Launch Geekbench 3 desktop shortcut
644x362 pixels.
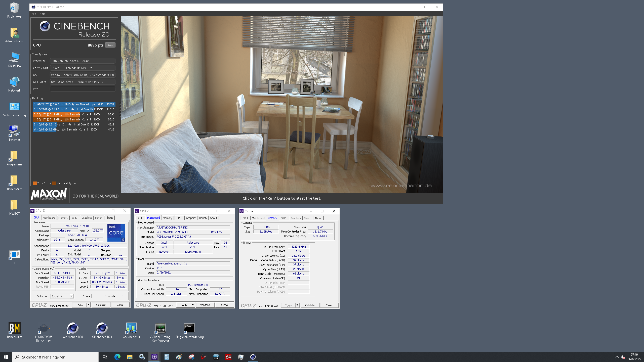[131, 330]
